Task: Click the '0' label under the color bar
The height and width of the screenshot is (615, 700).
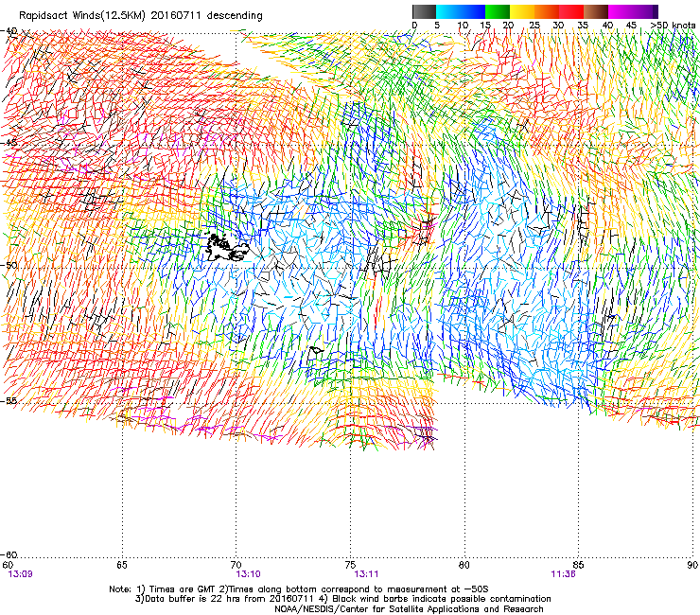Action: coord(414,26)
